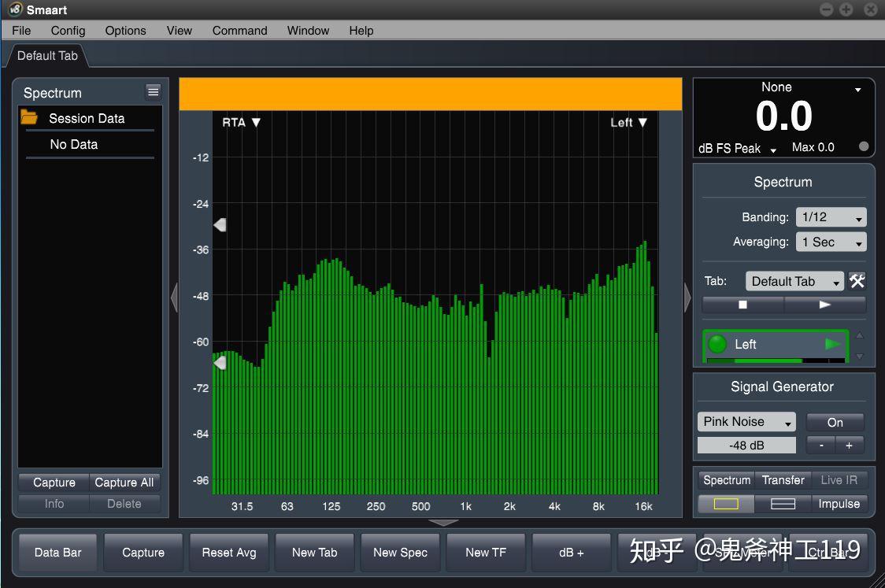Click Capture in the bottom command bar
Screen dimensions: 885x588
coord(143,553)
